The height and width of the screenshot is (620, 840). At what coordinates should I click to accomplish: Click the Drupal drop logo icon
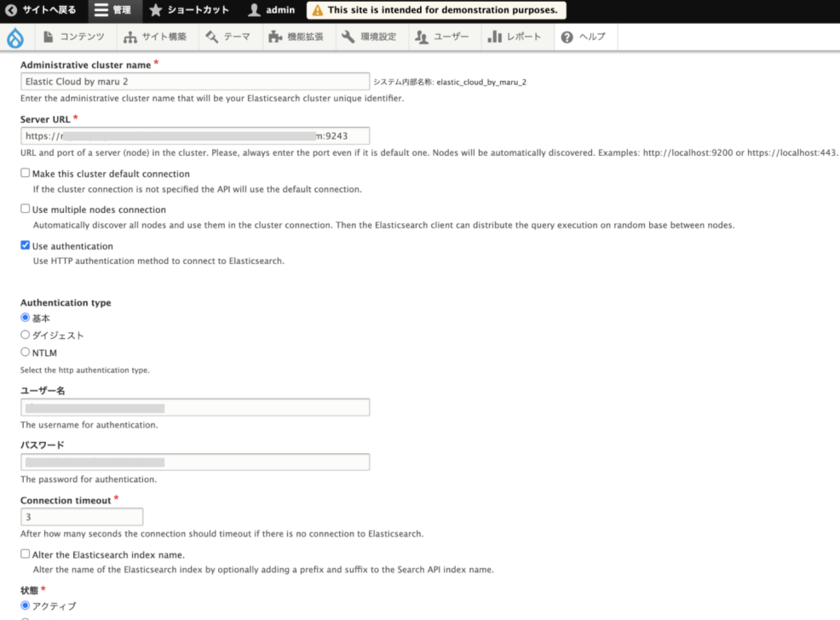click(15, 37)
